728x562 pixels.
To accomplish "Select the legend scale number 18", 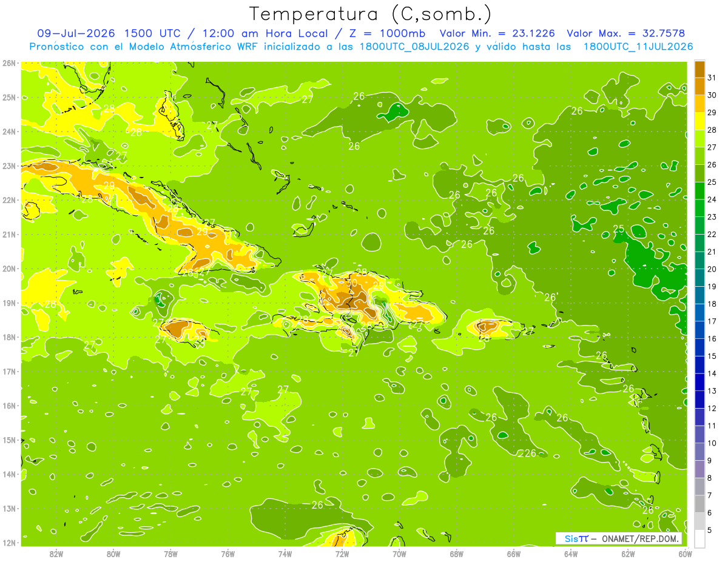I will point(712,304).
